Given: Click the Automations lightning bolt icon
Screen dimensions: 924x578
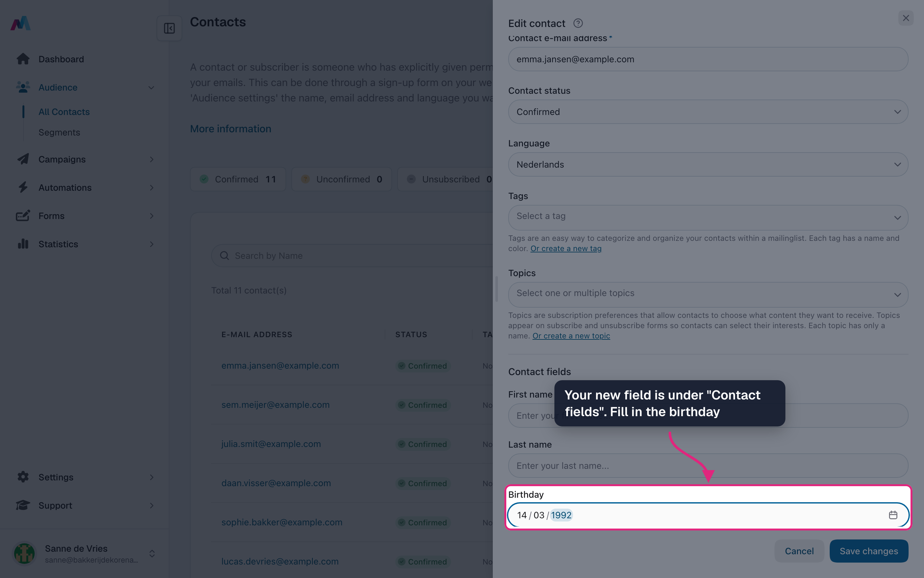Looking at the screenshot, I should [x=23, y=187].
